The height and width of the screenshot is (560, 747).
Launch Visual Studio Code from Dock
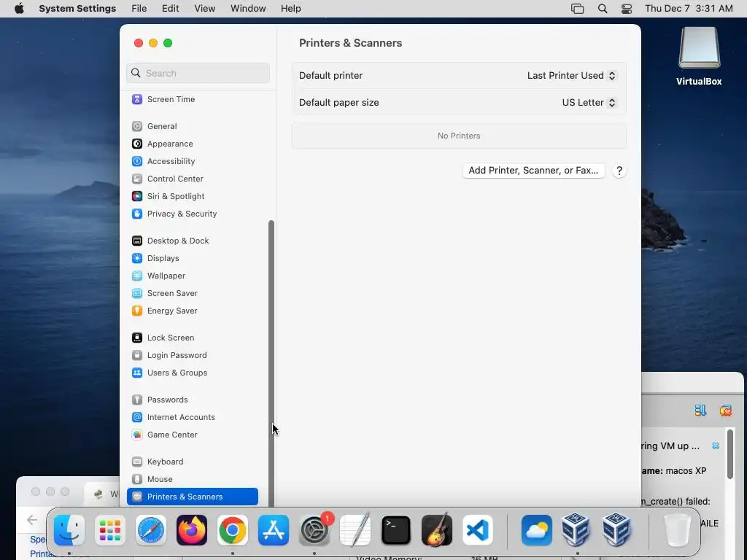click(x=478, y=530)
